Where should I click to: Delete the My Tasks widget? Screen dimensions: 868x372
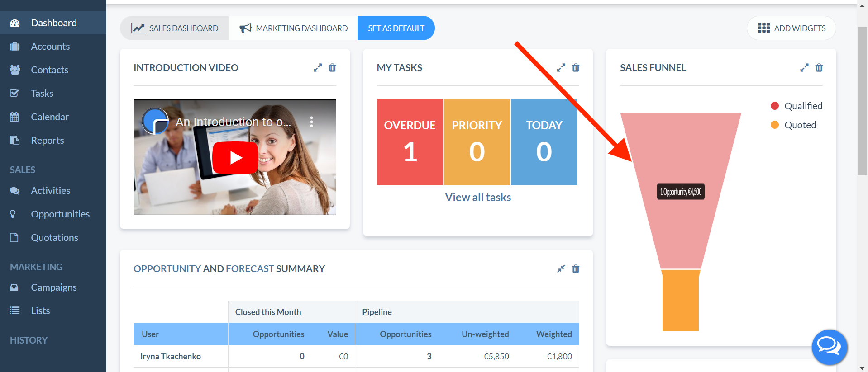[x=576, y=68]
